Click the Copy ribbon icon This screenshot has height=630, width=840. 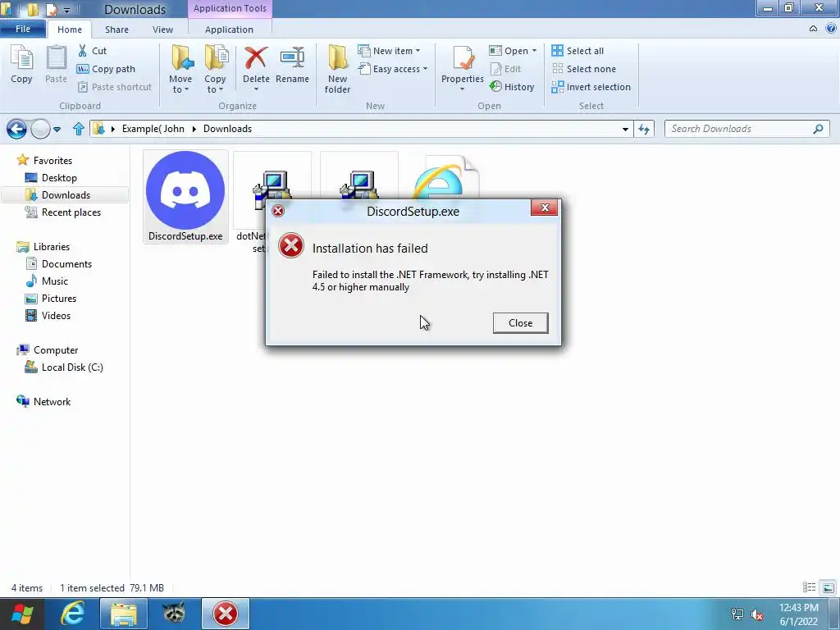click(x=21, y=64)
